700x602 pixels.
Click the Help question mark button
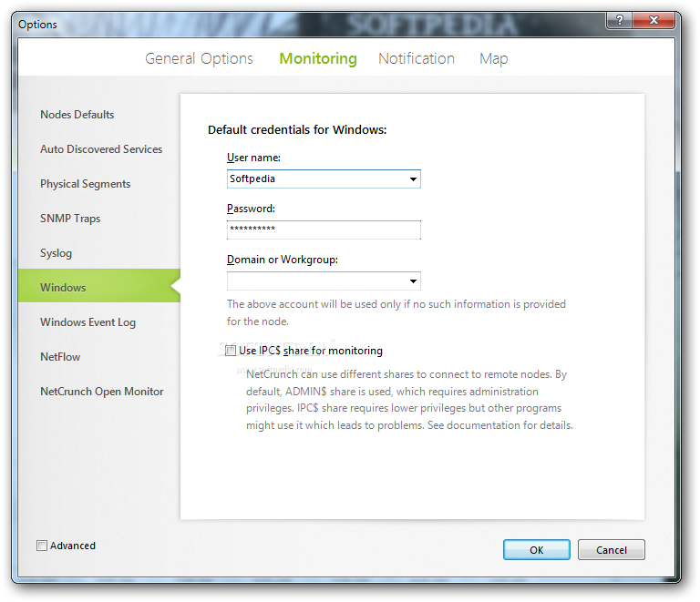click(619, 20)
